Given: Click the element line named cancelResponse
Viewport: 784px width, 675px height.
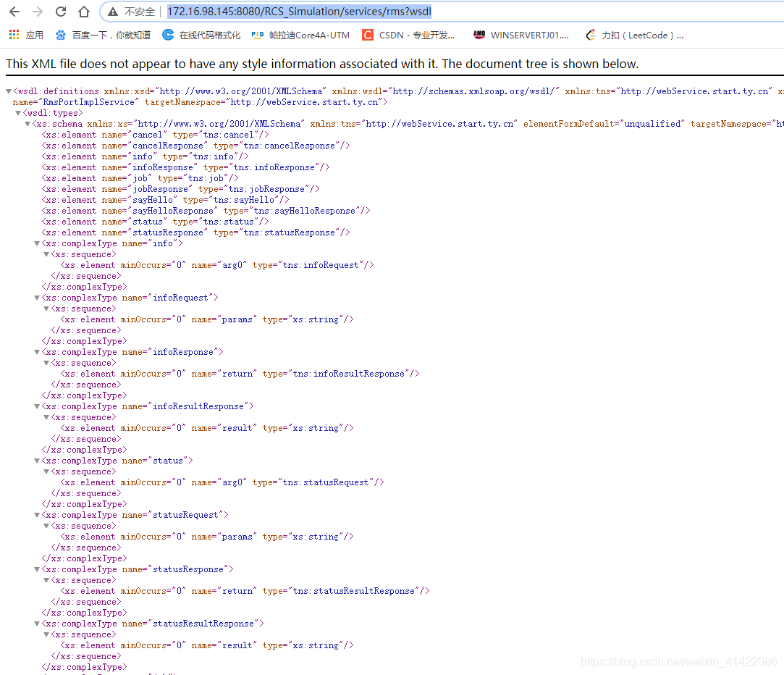Looking at the screenshot, I should pos(196,146).
